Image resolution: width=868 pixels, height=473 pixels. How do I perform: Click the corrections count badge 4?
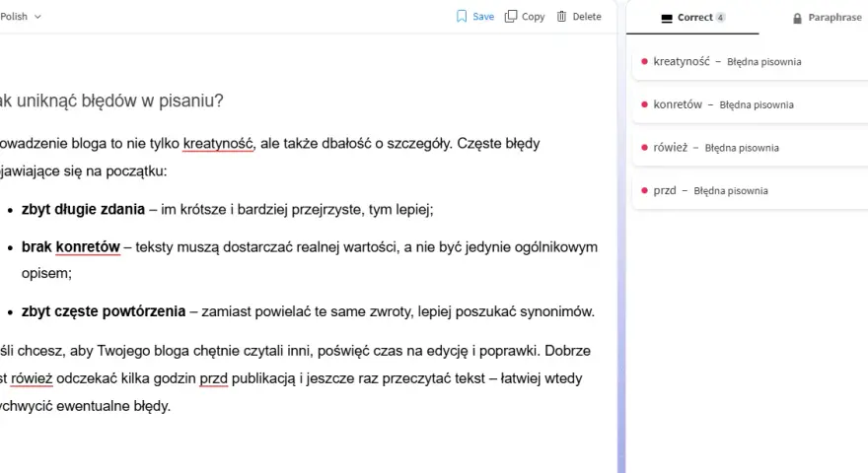click(x=720, y=17)
